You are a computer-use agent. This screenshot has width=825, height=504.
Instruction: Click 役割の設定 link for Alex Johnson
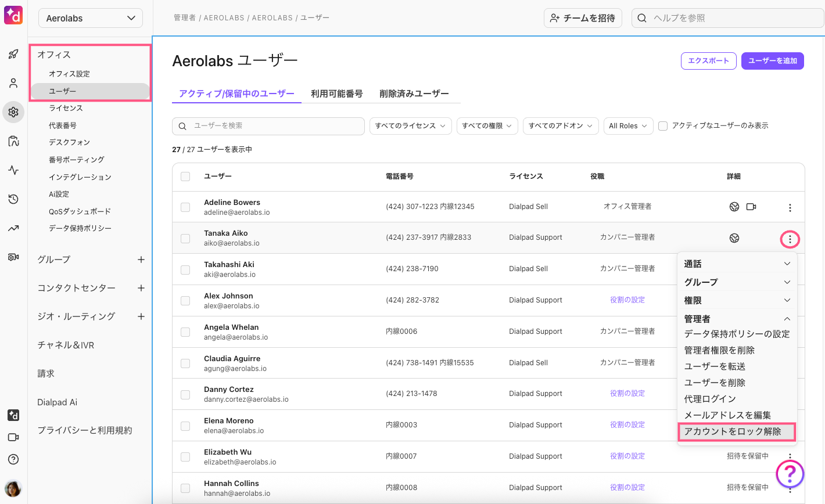(x=627, y=300)
